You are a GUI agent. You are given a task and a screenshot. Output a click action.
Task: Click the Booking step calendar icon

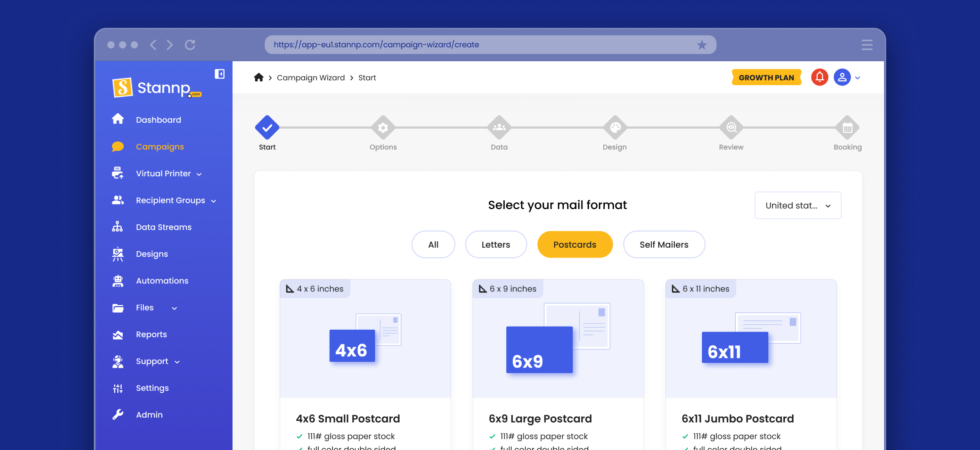coord(847,128)
